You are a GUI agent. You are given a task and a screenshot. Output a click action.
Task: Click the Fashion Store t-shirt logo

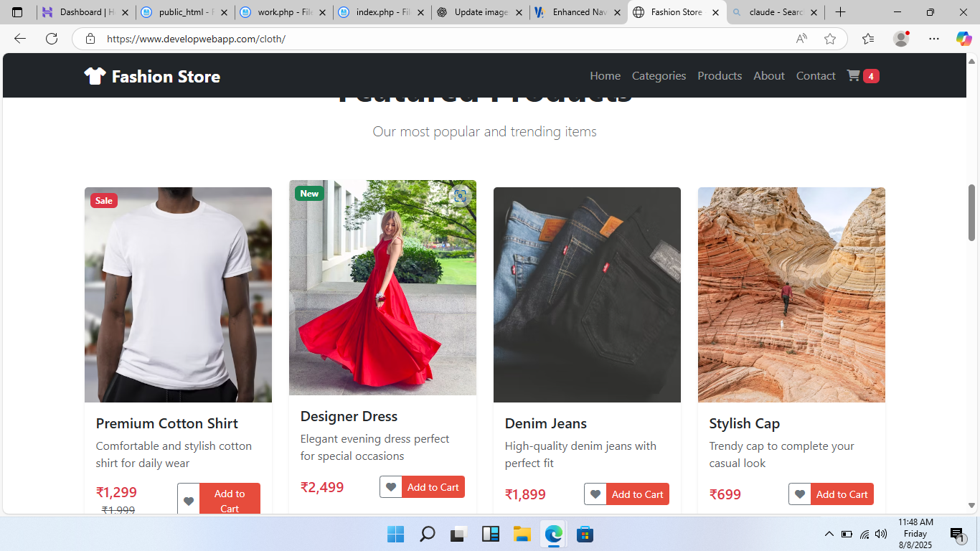95,76
